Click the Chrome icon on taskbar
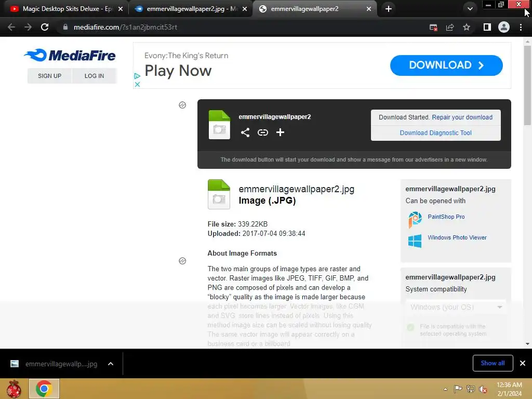 click(44, 389)
